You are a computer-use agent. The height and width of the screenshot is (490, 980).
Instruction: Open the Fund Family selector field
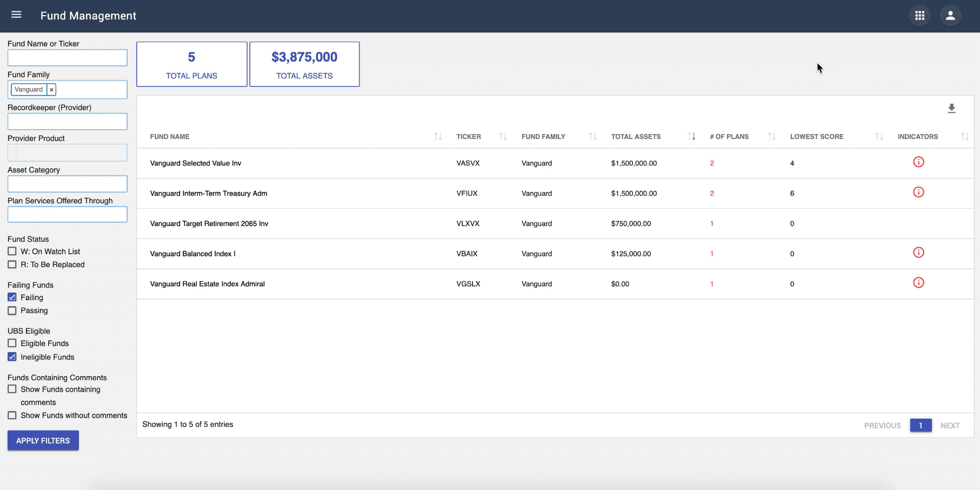click(68, 90)
